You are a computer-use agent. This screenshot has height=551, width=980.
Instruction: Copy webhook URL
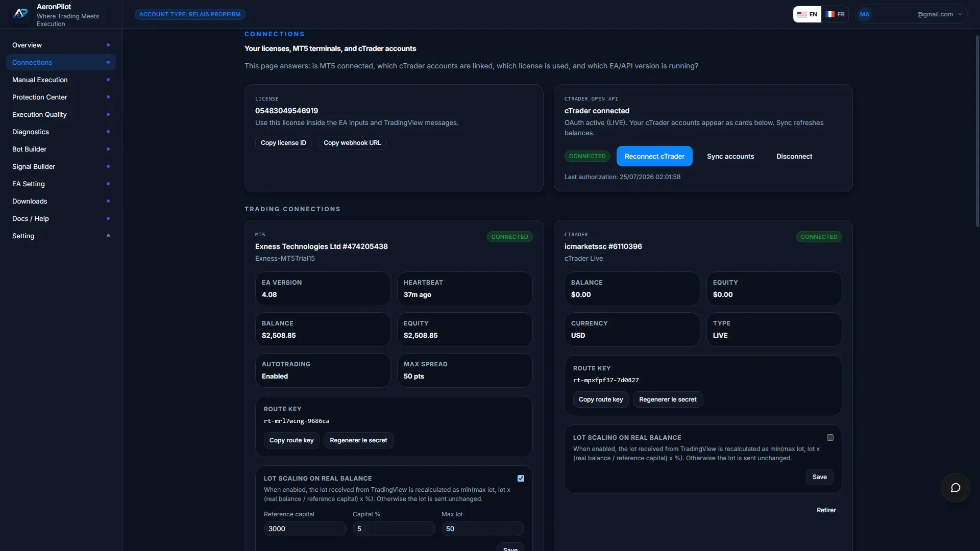tap(352, 143)
